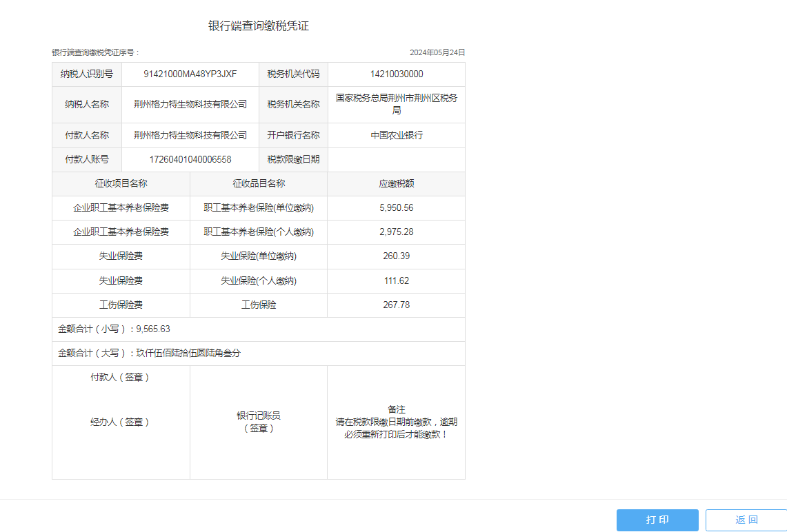
Task: Click 失业保险(单位缴纳) cell
Action: point(259,256)
